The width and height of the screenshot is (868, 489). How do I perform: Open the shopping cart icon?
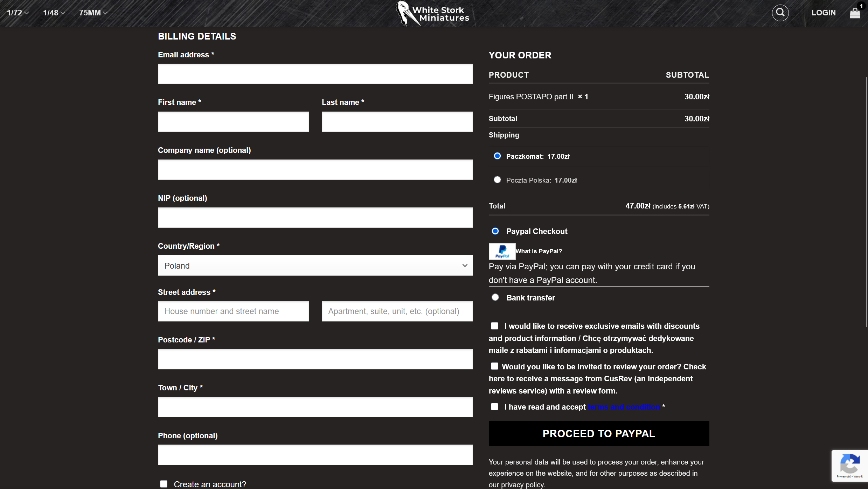click(855, 13)
